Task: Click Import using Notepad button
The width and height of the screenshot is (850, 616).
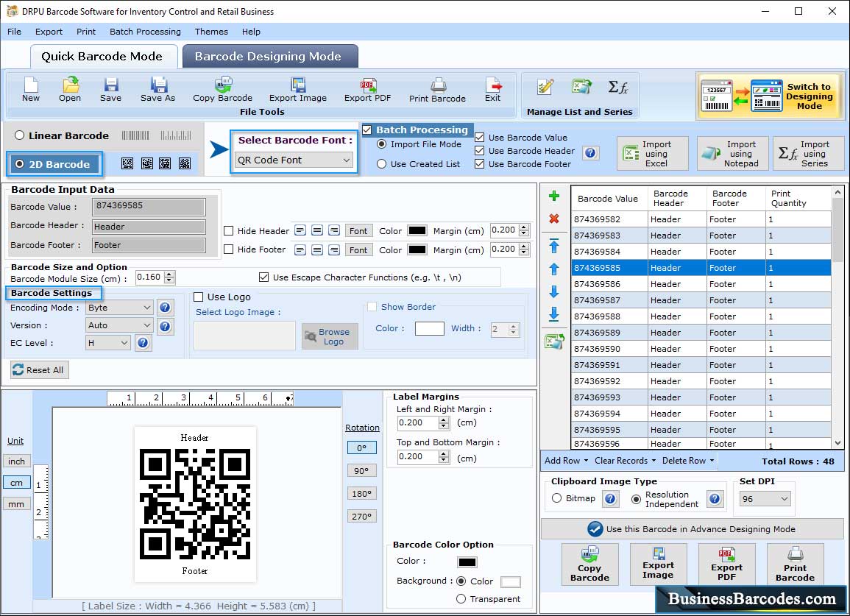Action: [733, 154]
